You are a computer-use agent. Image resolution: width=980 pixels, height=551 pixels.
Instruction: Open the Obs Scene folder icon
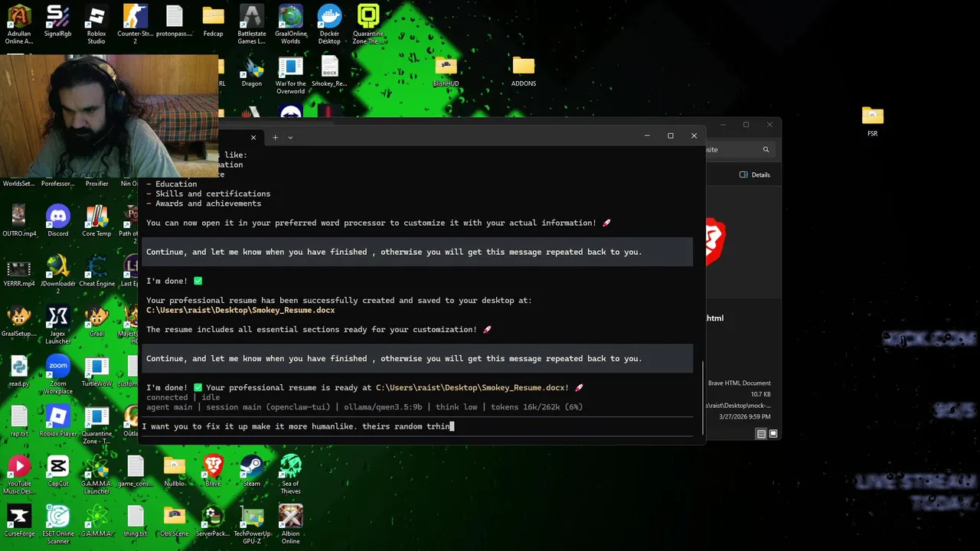pyautogui.click(x=175, y=522)
